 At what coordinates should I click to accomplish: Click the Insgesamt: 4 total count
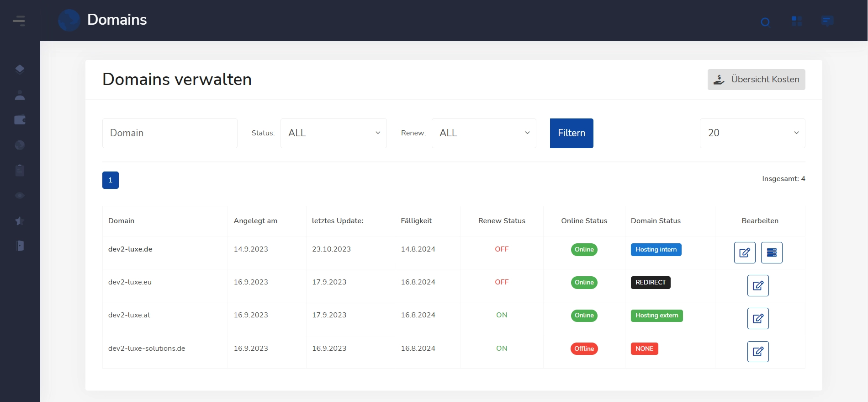point(783,179)
